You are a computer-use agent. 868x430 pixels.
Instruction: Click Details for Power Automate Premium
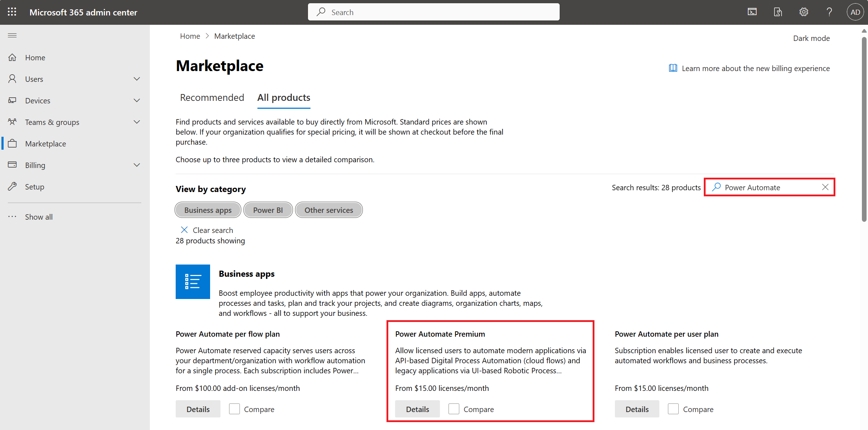tap(417, 409)
